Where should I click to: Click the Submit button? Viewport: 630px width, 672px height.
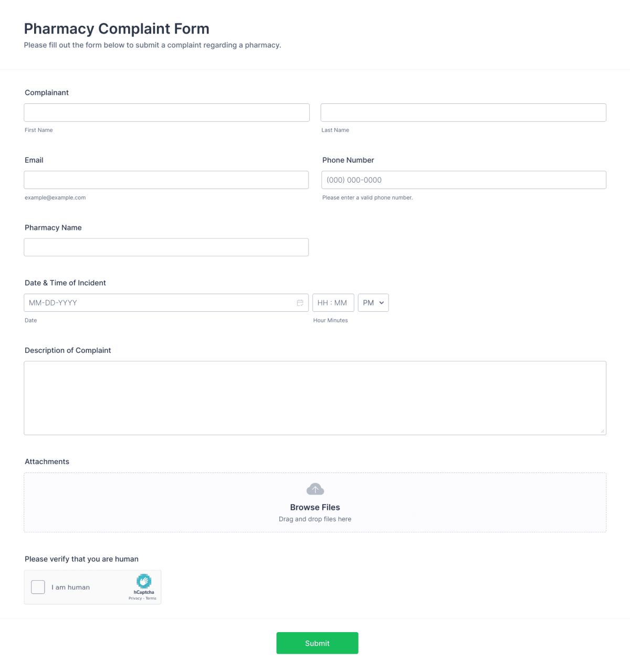point(317,643)
